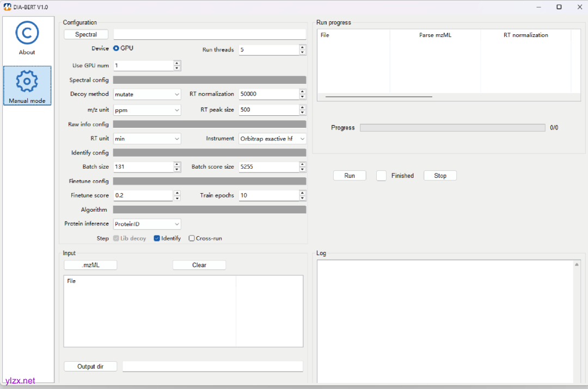
Task: Increase Batch size using up arrow
Action: (177, 164)
